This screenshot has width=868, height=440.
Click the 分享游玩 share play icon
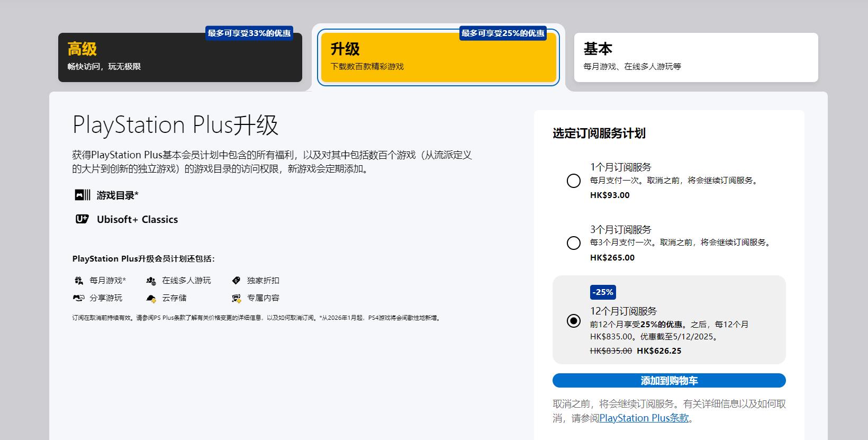[79, 298]
